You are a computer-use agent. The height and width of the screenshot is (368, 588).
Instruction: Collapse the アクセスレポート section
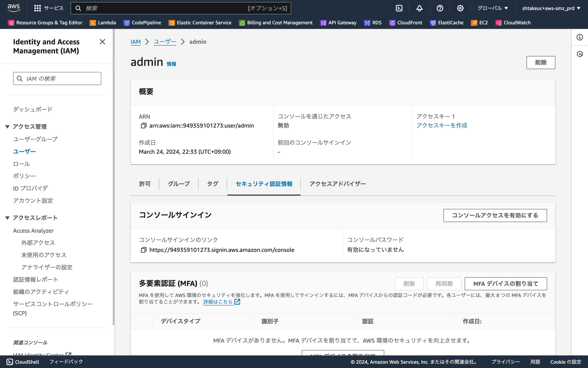(7, 218)
